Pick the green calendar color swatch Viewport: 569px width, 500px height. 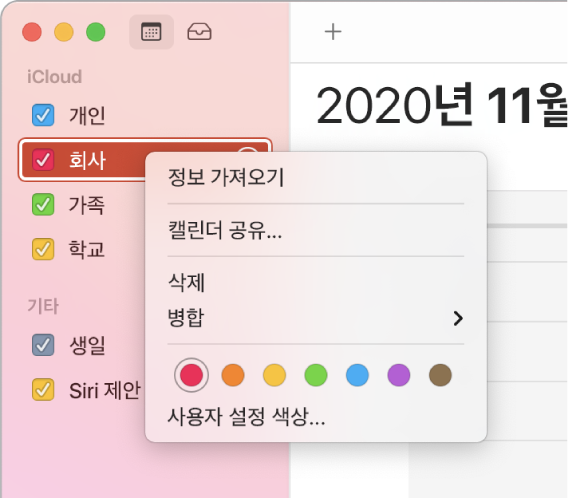click(x=316, y=375)
